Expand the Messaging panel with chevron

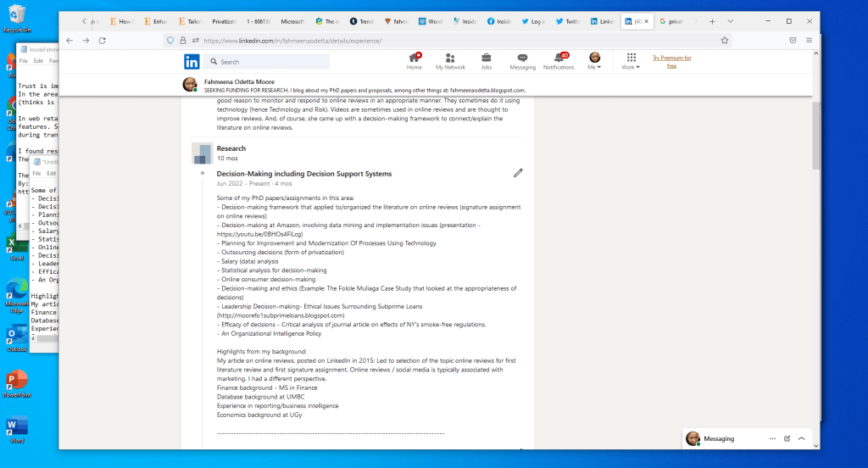click(802, 438)
